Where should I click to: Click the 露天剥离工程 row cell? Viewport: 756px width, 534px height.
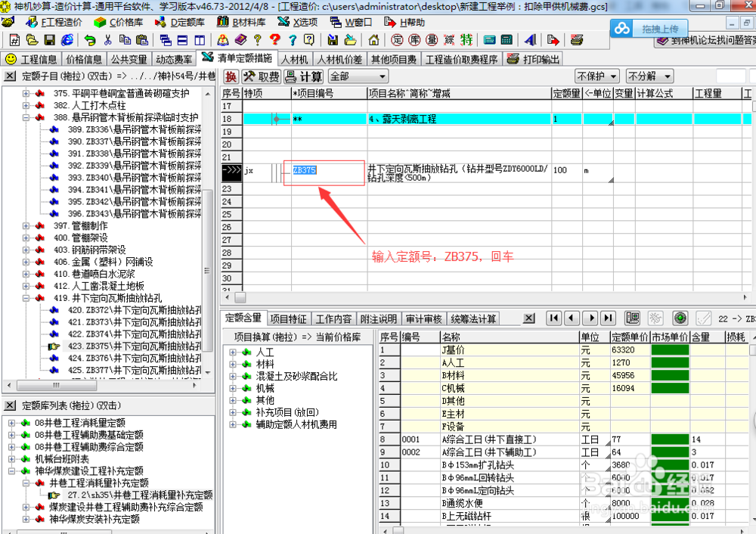coord(459,119)
